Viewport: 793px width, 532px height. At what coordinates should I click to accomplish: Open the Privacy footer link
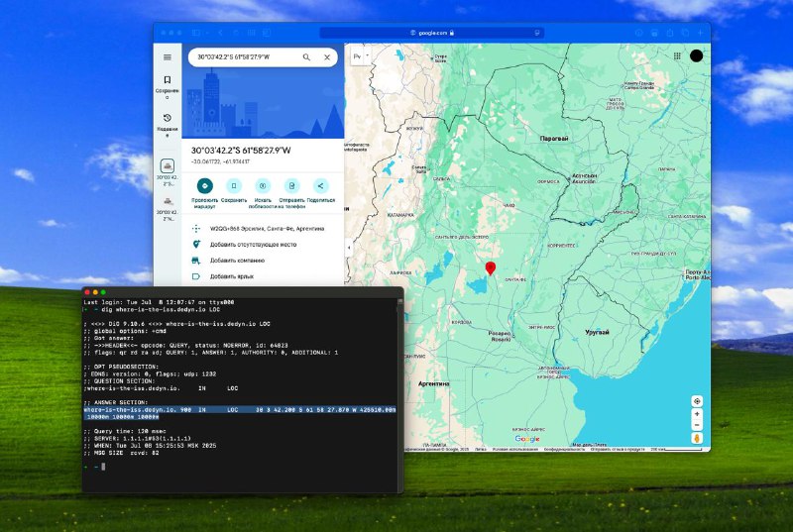click(x=564, y=449)
